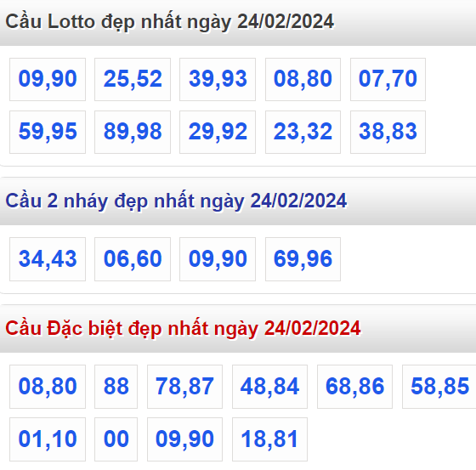This screenshot has height=470, width=476.
Task: Open 06,60 under Cầu 2 nháy
Action: click(x=133, y=259)
